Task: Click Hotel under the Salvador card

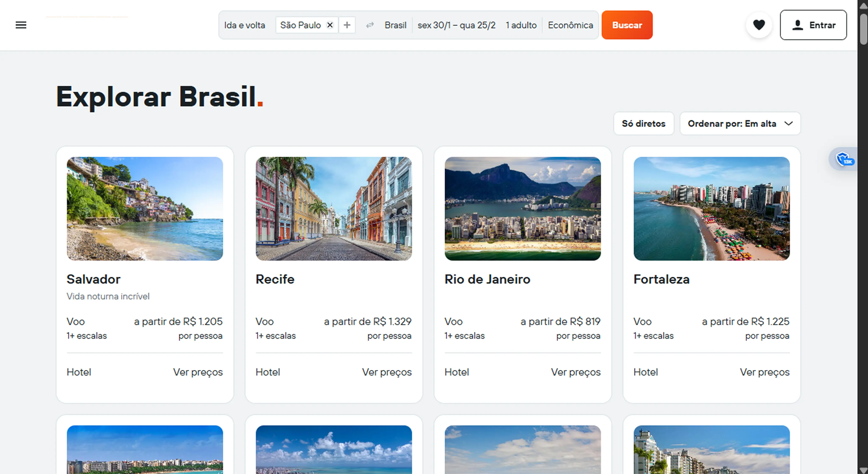Action: [x=78, y=372]
